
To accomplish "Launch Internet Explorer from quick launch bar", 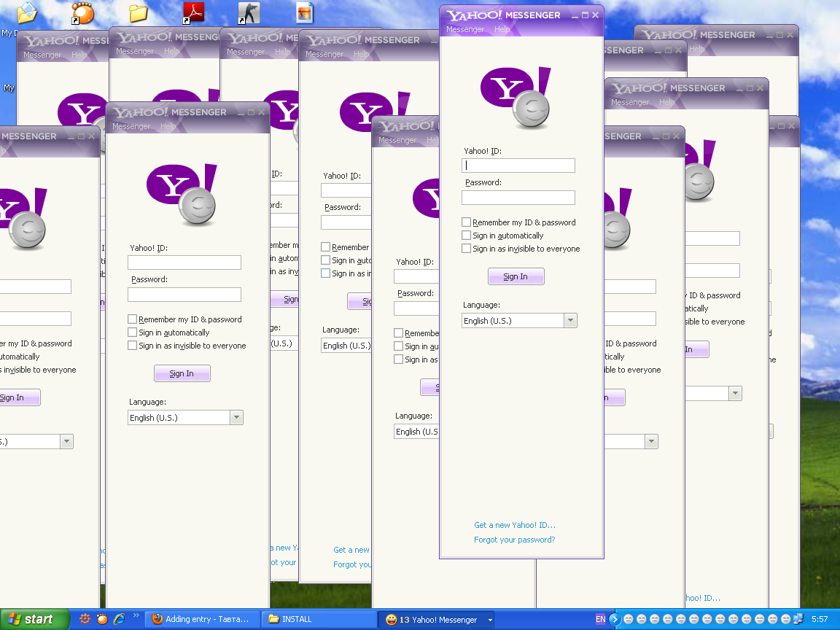I will pos(119,619).
